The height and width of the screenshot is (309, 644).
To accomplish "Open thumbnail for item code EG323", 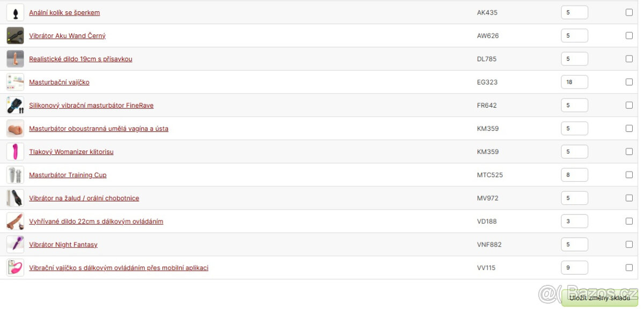I will click(15, 82).
